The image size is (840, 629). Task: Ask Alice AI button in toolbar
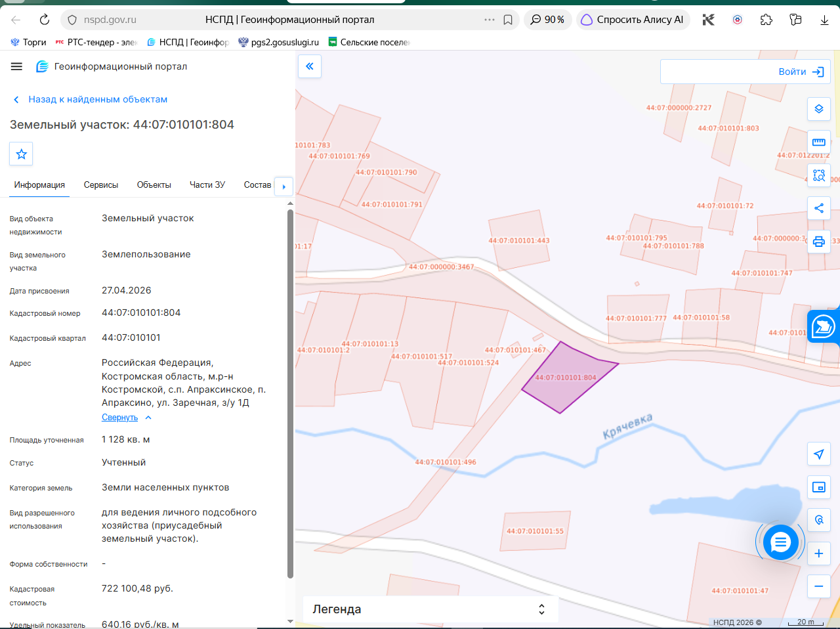point(633,20)
